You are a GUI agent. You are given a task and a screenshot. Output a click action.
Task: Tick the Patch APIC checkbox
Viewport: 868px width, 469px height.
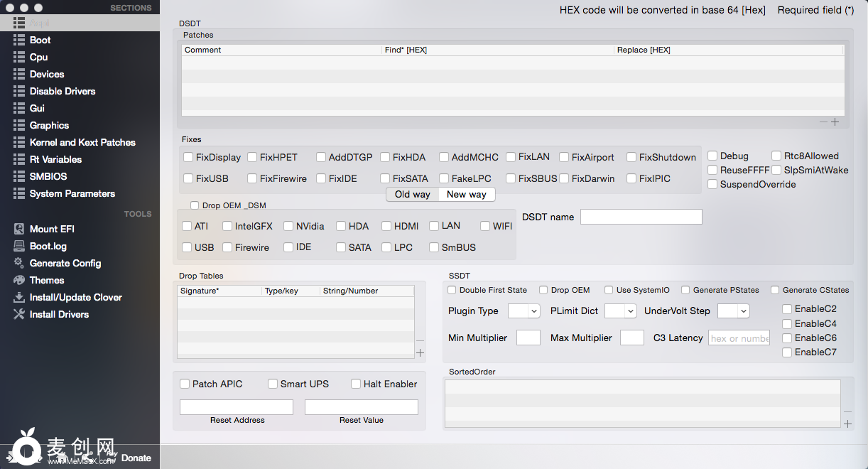click(x=185, y=384)
